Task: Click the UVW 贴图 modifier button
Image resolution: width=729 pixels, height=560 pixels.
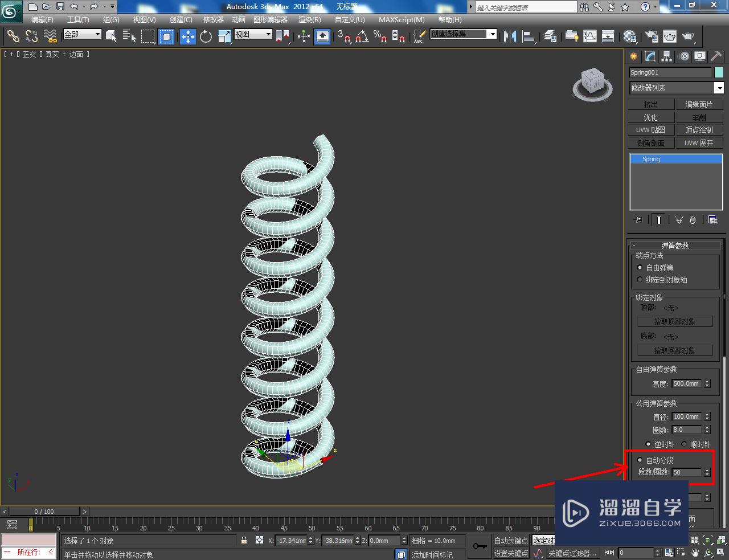Action: (651, 130)
